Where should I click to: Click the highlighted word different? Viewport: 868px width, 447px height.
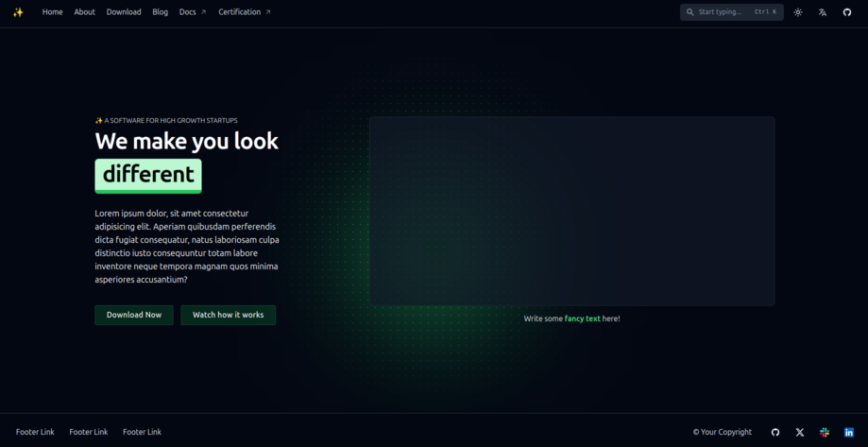148,176
